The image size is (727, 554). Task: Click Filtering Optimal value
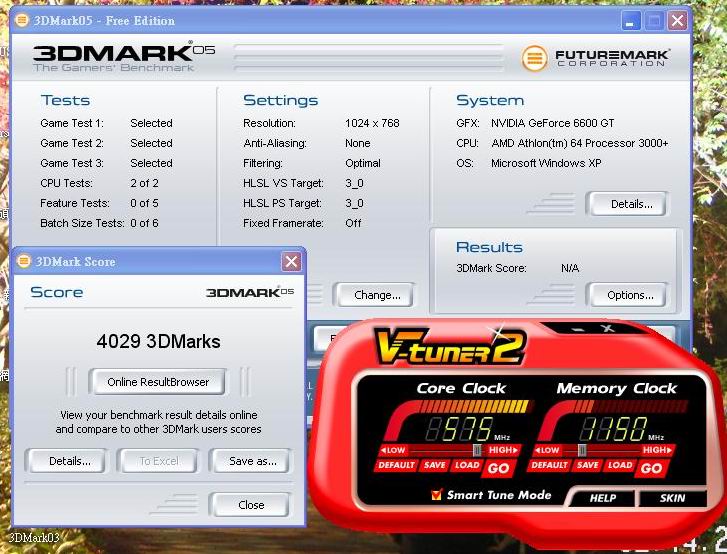tap(363, 163)
